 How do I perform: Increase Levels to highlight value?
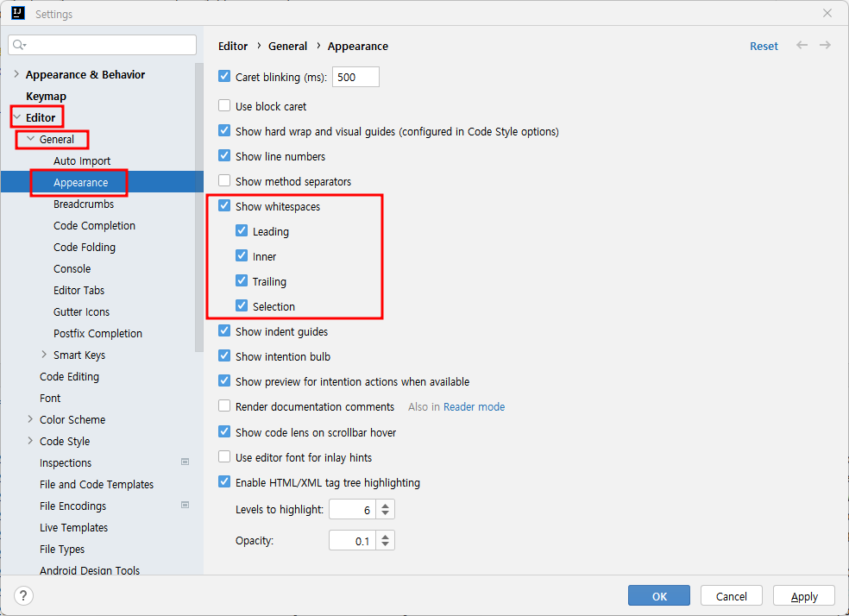tap(386, 505)
